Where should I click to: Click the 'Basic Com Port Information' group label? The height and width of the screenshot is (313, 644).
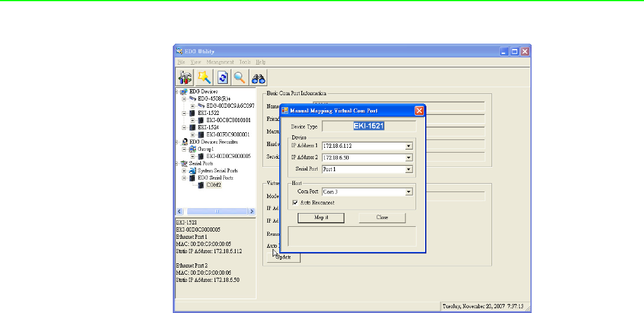coord(296,93)
